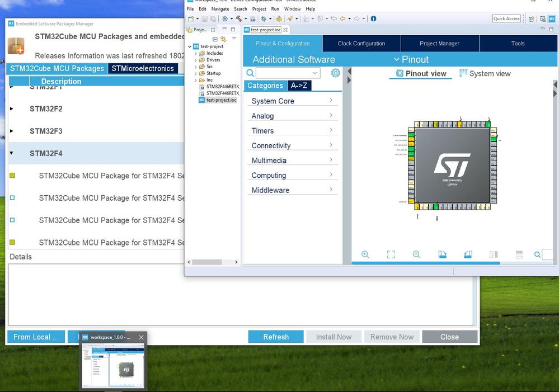This screenshot has height=392, width=559.
Task: Toggle the first STM32F4 package checkbox
Action: pyautogui.click(x=12, y=176)
